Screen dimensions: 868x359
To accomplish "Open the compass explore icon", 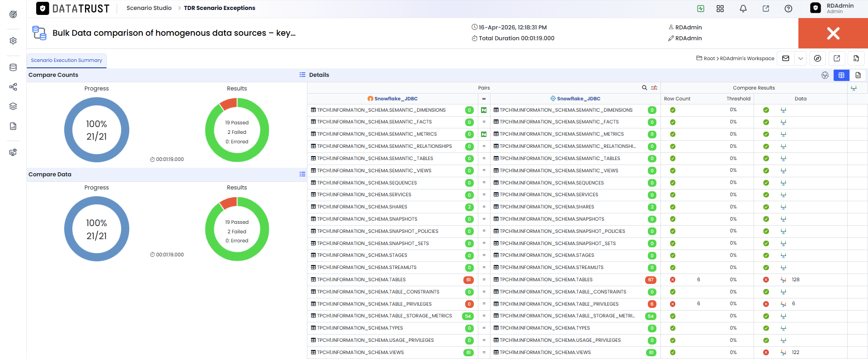I will (x=817, y=58).
